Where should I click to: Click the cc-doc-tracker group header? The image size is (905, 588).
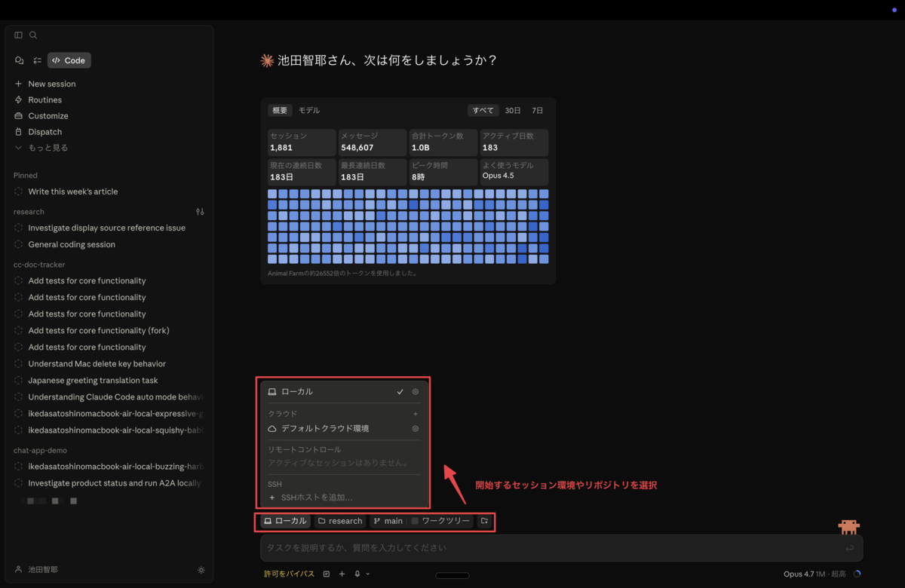tap(39, 265)
